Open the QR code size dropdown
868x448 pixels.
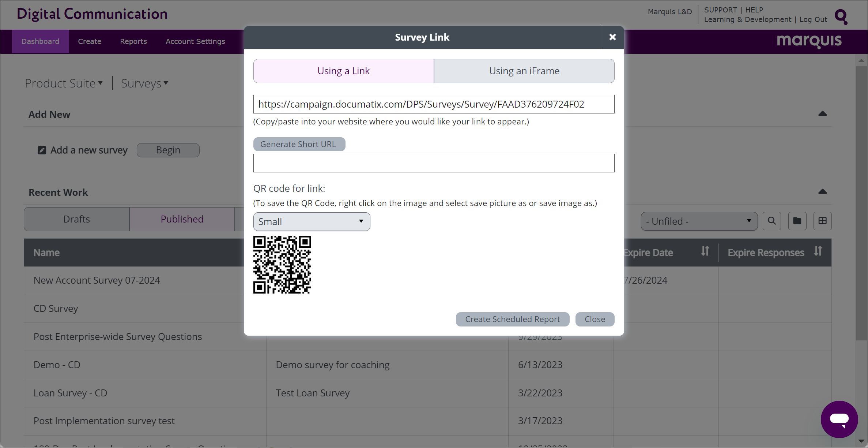(312, 222)
